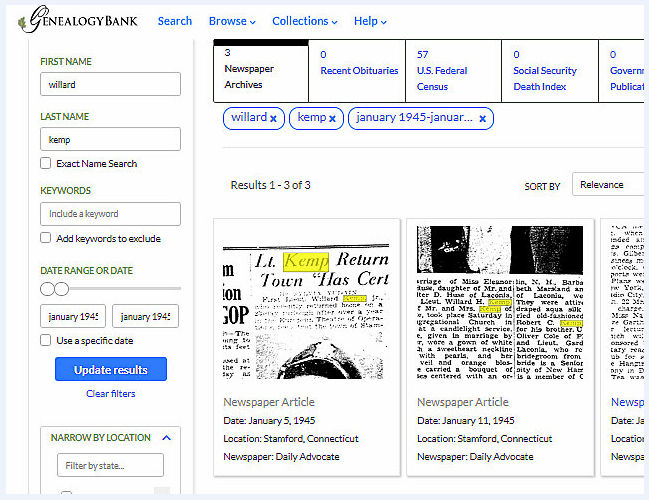The image size is (649, 500).
Task: Select the Social Security Death Index tab
Action: point(550,71)
